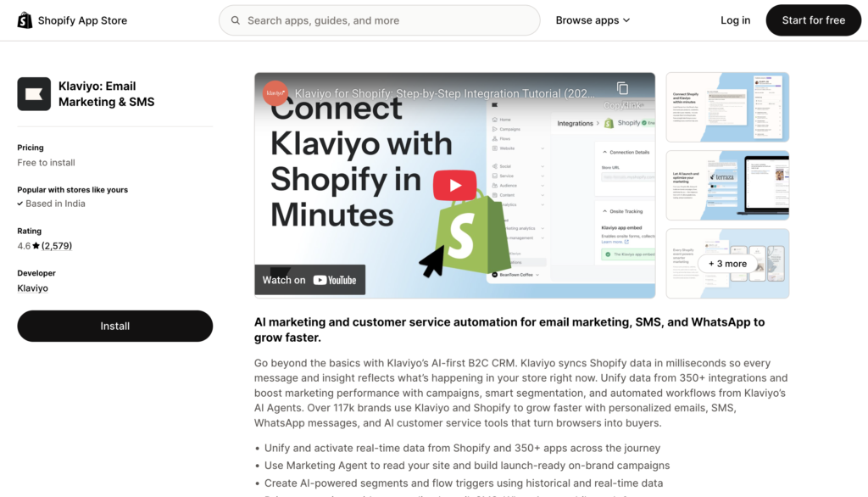868x497 pixels.
Task: Click the search magnifier icon
Action: [234, 20]
